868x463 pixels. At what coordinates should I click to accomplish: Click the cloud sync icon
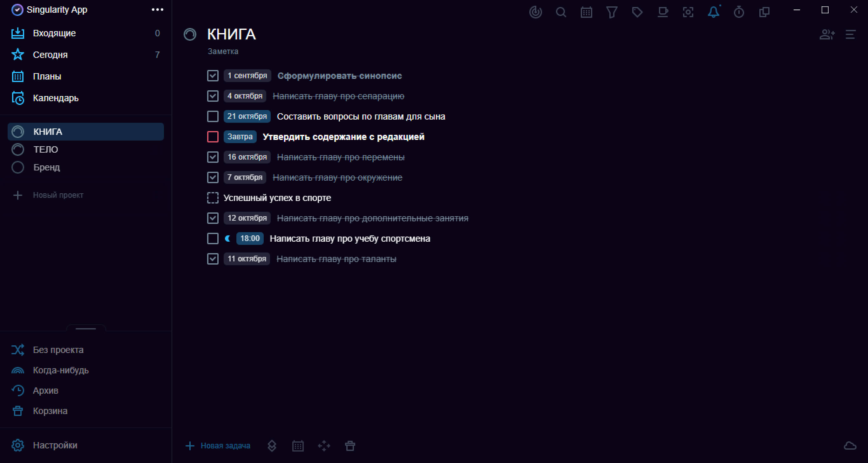tap(850, 446)
